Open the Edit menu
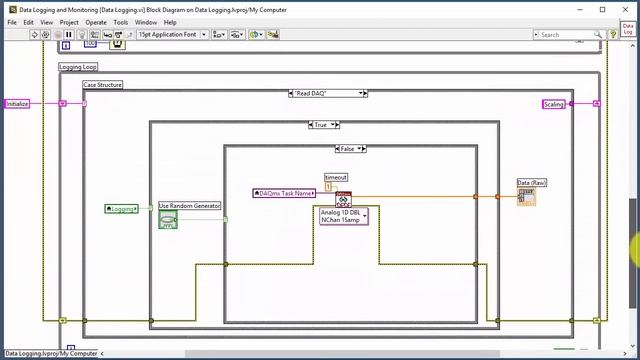640x360 pixels. 28,22
